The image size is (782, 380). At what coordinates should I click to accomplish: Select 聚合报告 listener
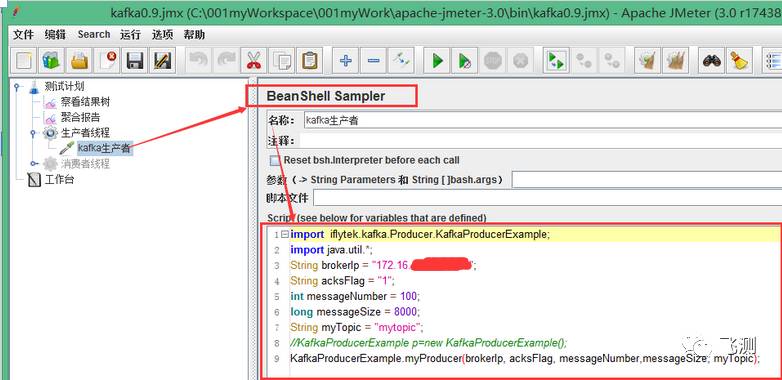click(80, 118)
